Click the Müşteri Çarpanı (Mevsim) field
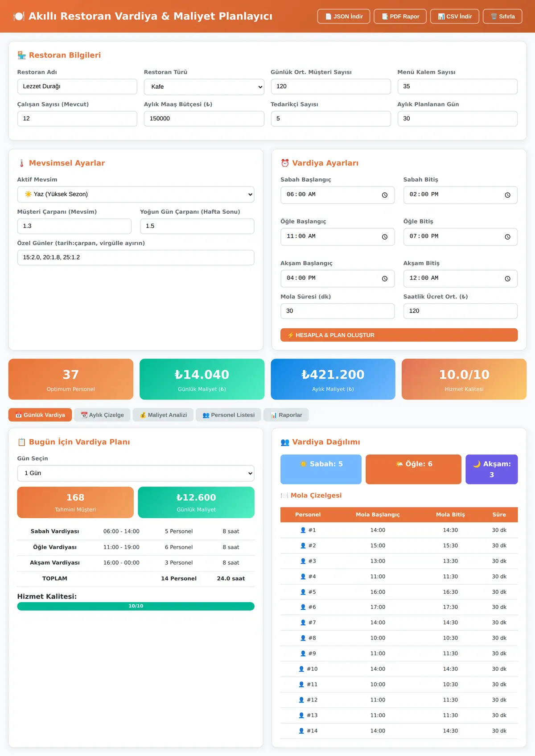Viewport: 535px width, 756px height. [x=74, y=226]
